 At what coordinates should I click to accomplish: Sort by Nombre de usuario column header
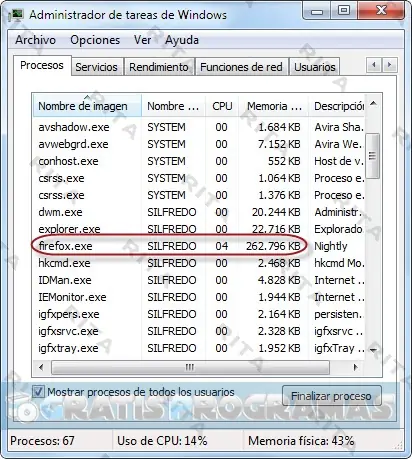click(x=173, y=106)
